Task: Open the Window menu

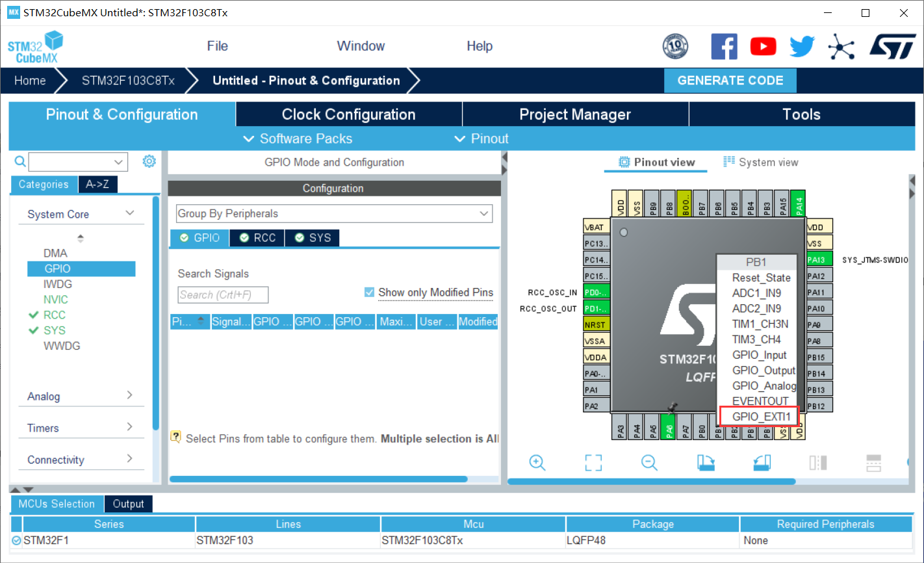Action: point(361,46)
